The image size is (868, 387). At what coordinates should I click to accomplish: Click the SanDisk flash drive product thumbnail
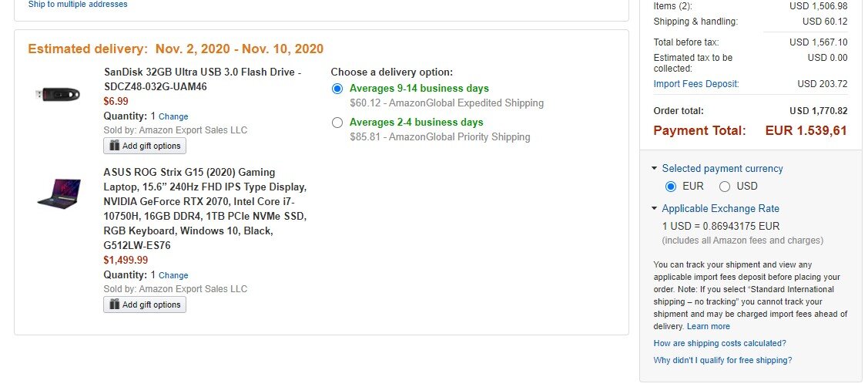pyautogui.click(x=58, y=94)
